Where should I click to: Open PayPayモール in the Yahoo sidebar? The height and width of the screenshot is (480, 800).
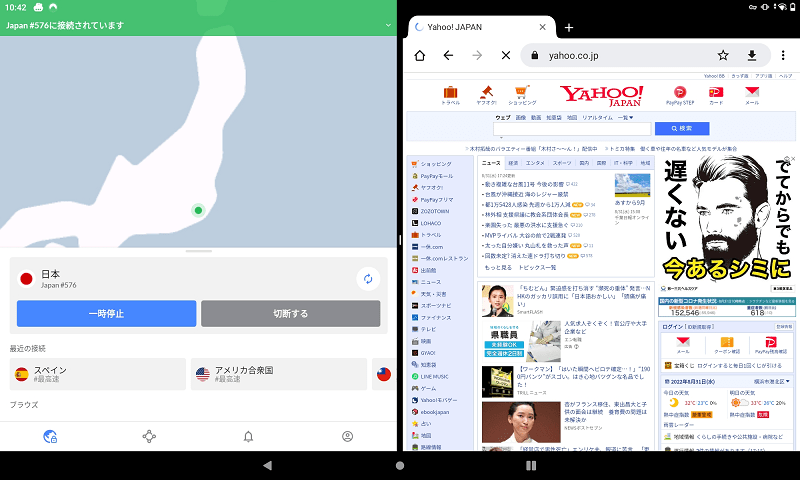click(436, 176)
